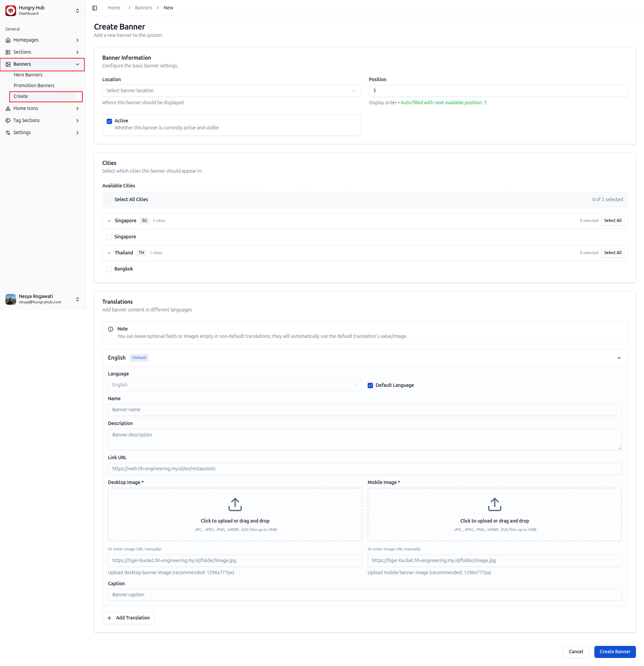Click the Hungry Hub logo icon
The image size is (644, 666).
tap(10, 10)
